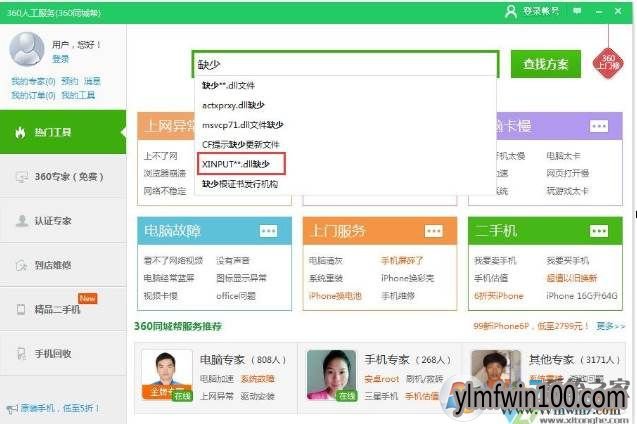Screen dimensions: 637x424
Task: Open 没有声音 link
Action: click(233, 260)
